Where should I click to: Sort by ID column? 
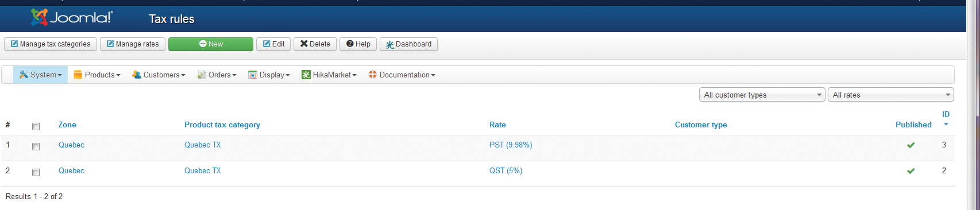pos(946,114)
